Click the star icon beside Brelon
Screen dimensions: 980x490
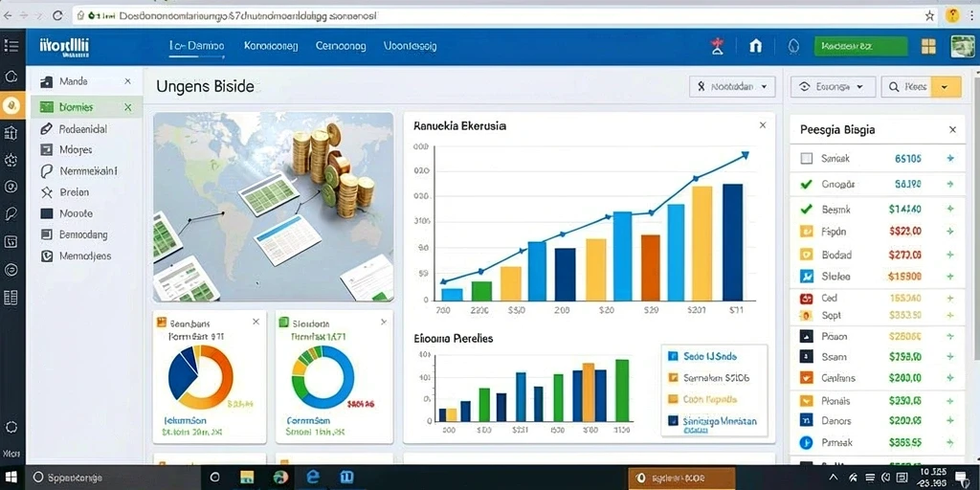(x=46, y=192)
